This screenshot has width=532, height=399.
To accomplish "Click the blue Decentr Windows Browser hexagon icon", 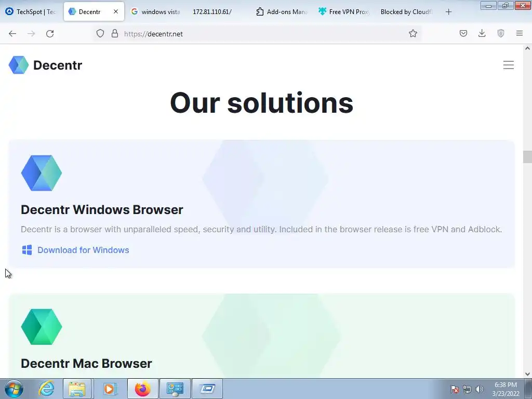I will pyautogui.click(x=42, y=173).
